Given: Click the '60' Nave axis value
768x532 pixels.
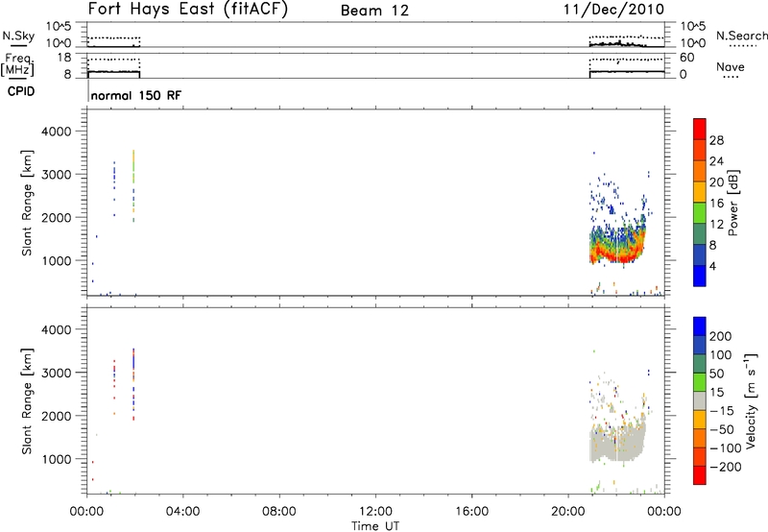Looking at the screenshot, I should point(686,58).
